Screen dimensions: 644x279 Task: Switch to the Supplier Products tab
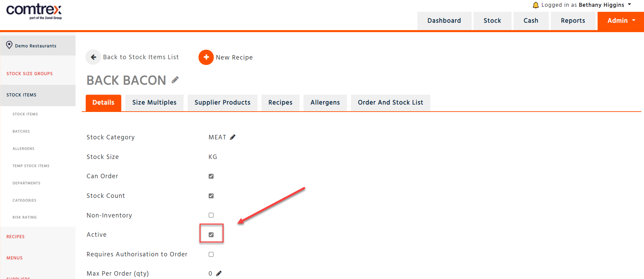point(223,102)
